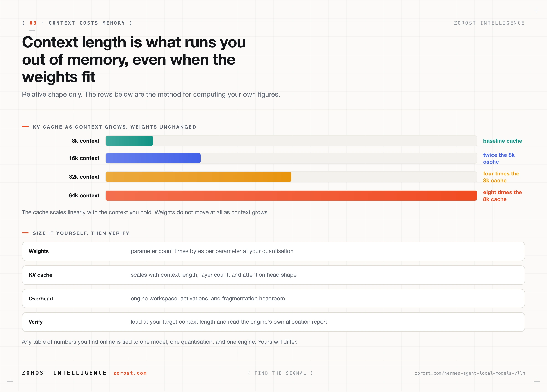547x392 pixels.
Task: Select the Verify row card
Action: point(273,322)
